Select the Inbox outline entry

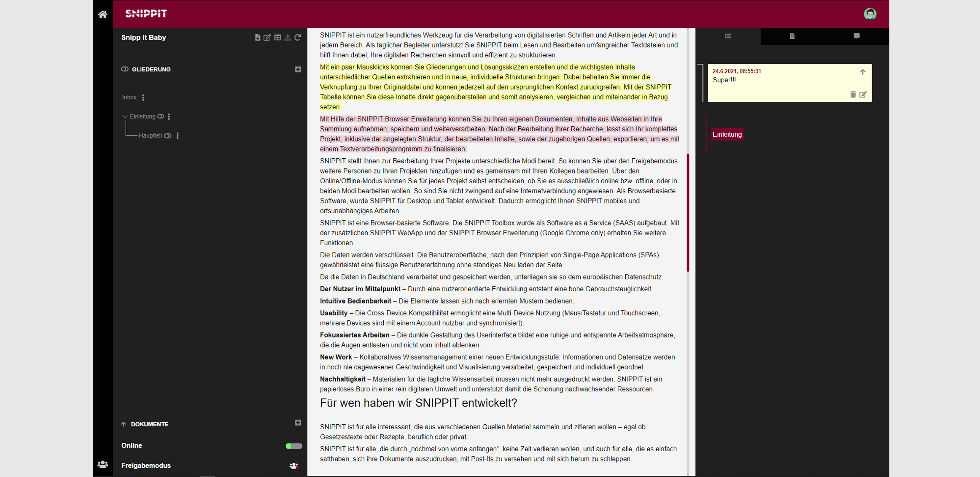pyautogui.click(x=129, y=98)
